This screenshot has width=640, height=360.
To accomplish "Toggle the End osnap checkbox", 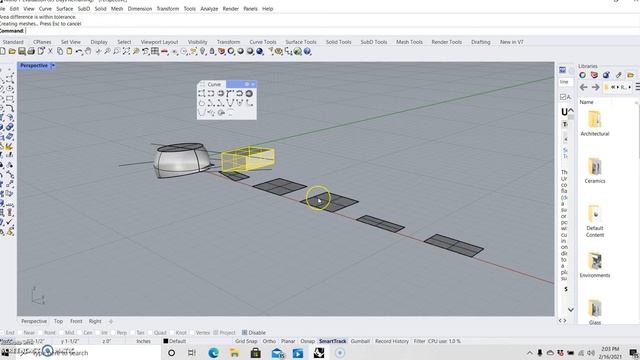I will tap(2, 333).
